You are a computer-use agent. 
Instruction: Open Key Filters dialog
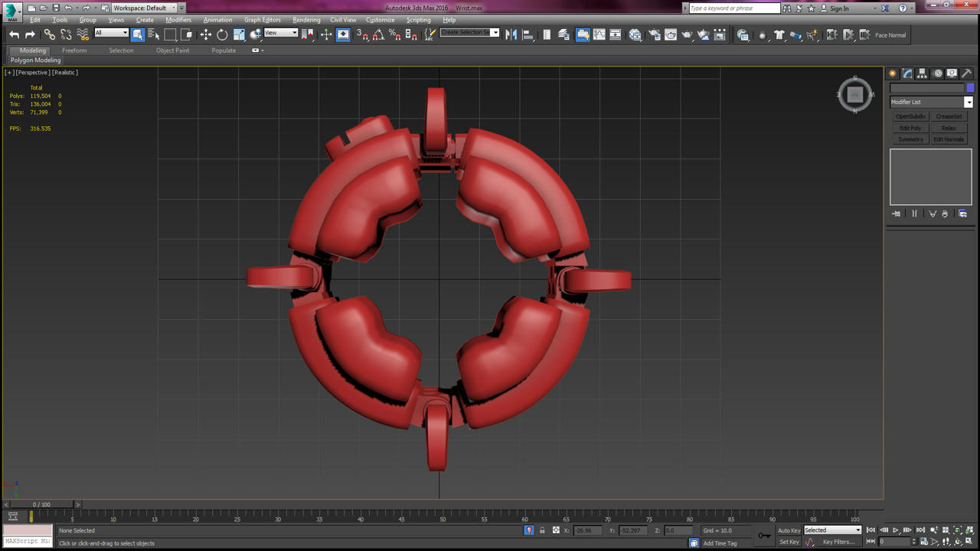[x=838, y=542]
